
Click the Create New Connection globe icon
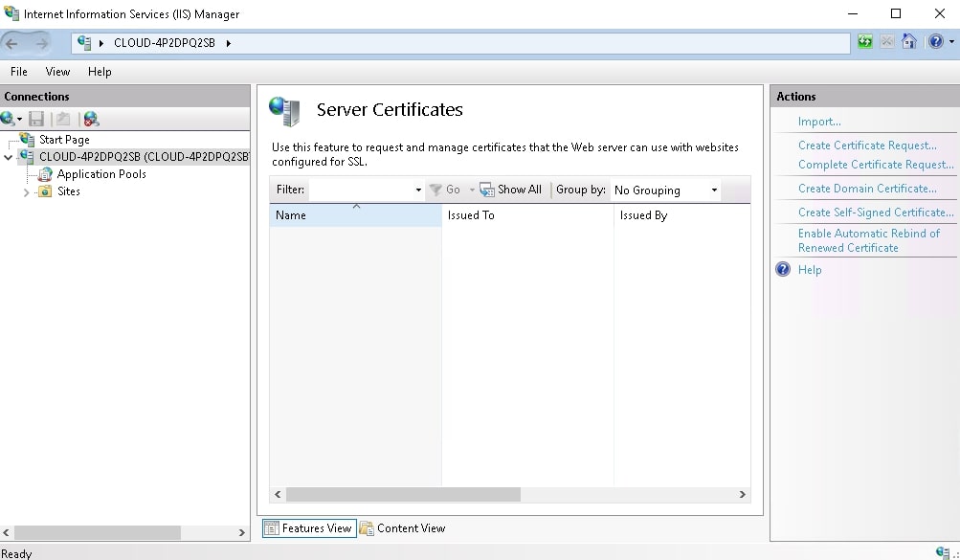[8, 119]
